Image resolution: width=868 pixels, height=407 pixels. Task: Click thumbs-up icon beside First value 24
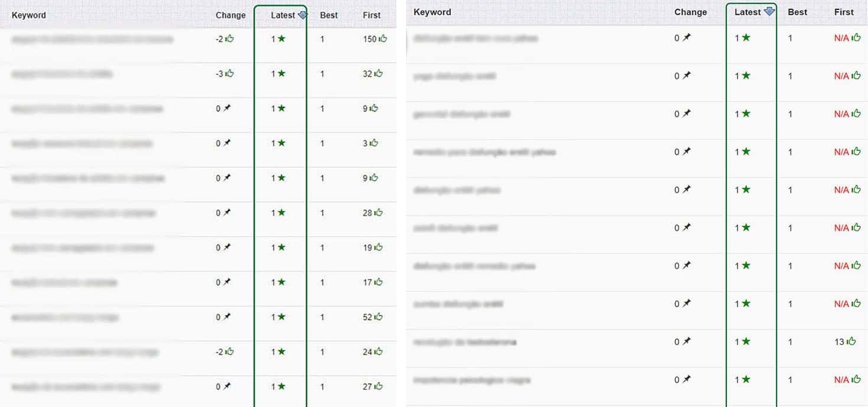click(x=378, y=352)
